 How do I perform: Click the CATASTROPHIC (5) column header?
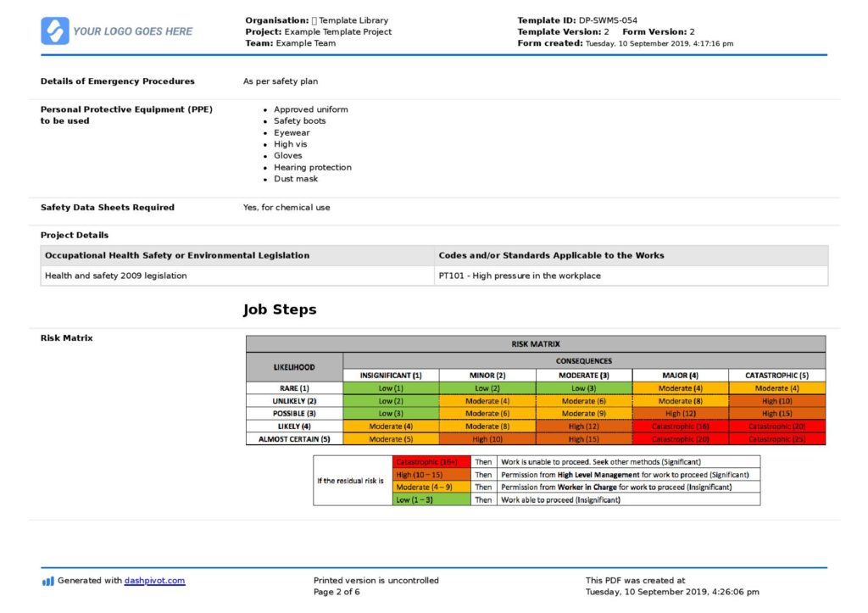[776, 375]
